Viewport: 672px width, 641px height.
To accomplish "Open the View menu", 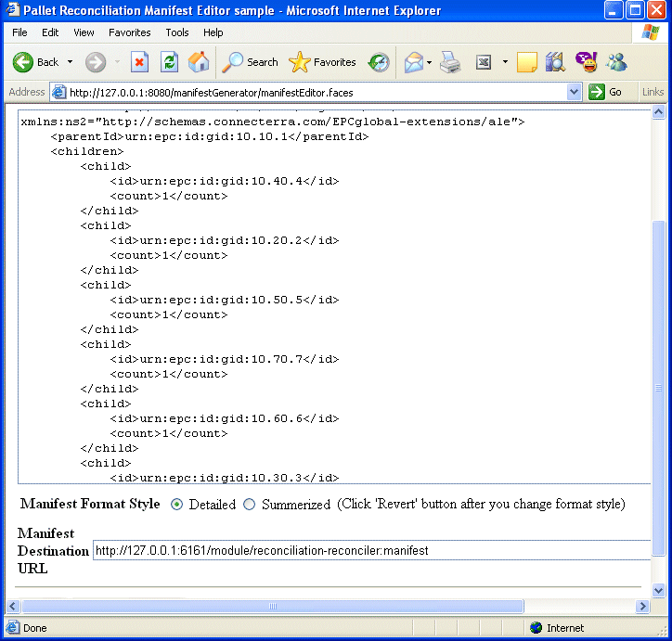I will click(84, 32).
